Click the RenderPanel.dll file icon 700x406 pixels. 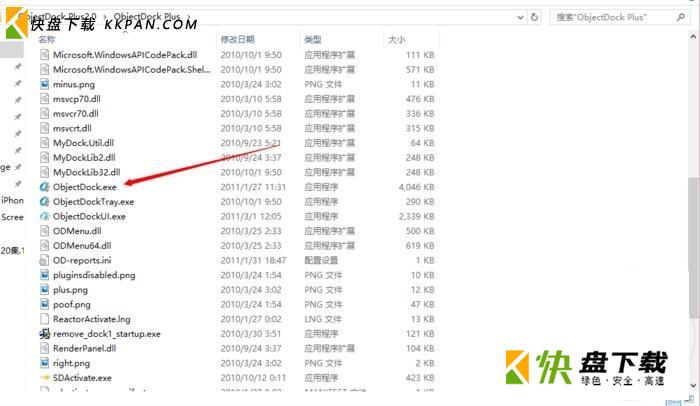tap(44, 349)
